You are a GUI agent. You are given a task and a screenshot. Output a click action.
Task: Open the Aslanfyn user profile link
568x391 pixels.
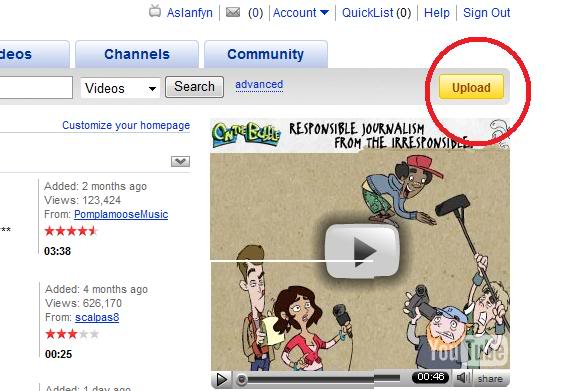[x=189, y=13]
